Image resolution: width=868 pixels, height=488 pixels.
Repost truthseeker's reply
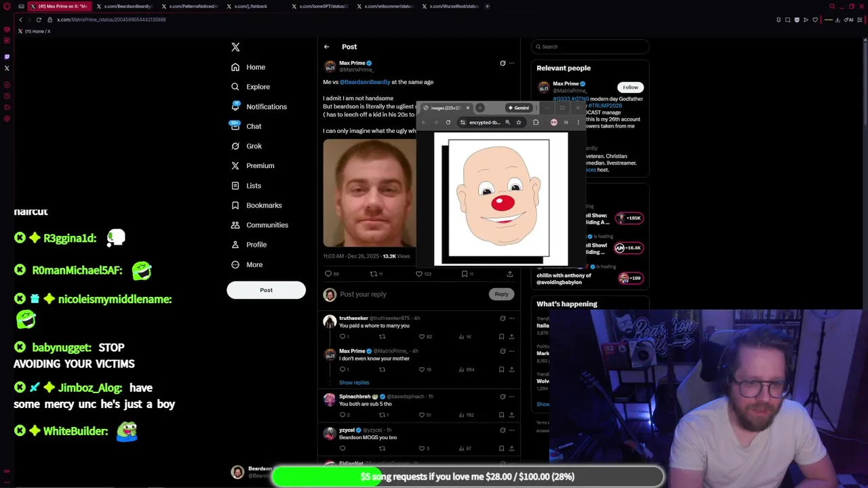click(x=382, y=337)
